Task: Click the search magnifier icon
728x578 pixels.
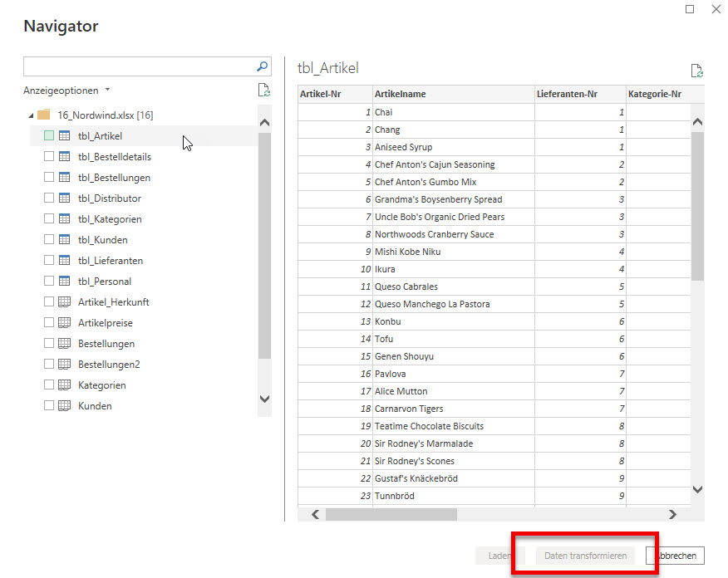Action: (262, 66)
